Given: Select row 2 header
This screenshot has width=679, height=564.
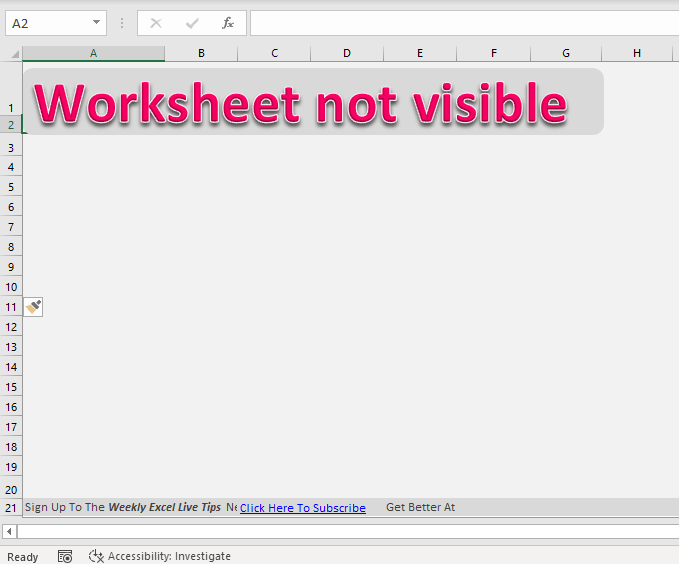Looking at the screenshot, I should (x=11, y=125).
